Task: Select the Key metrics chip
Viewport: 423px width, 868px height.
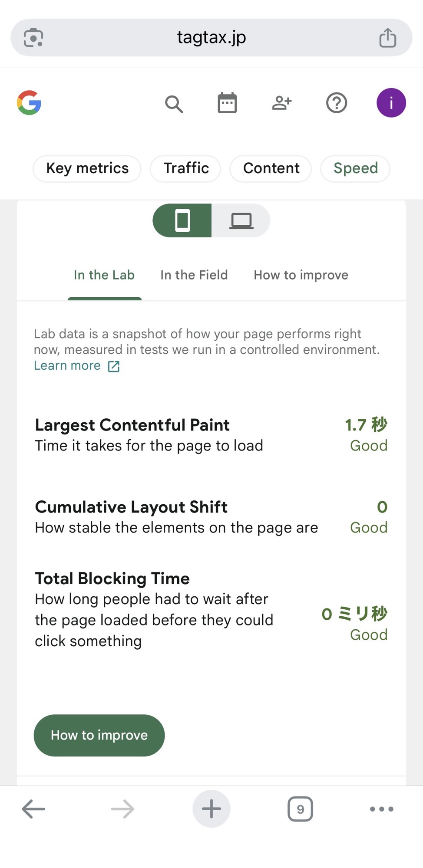Action: (87, 168)
